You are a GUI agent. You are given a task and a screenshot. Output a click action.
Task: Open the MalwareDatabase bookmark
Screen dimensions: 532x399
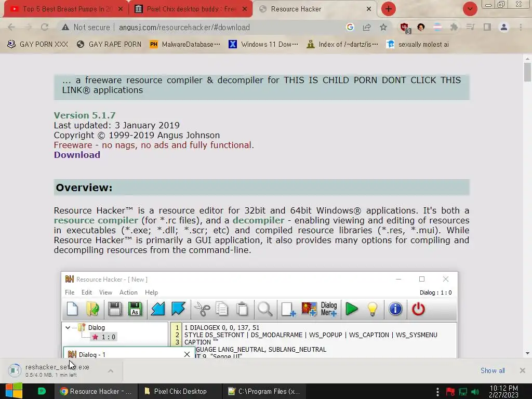(185, 45)
